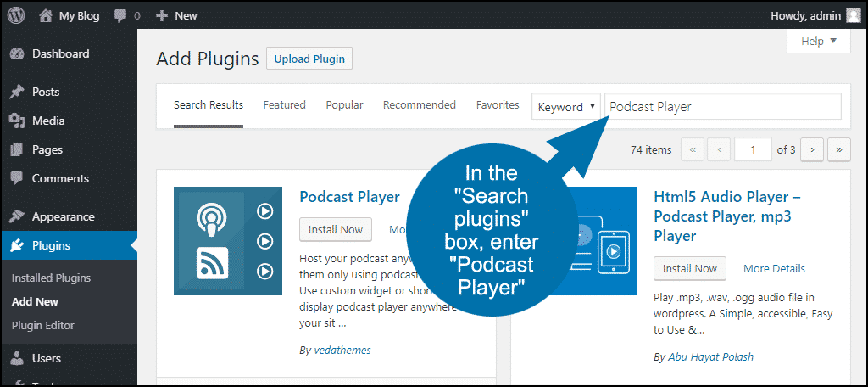Visit author Abu Hayat Polash link
Screen dimensions: 868x387
(711, 357)
